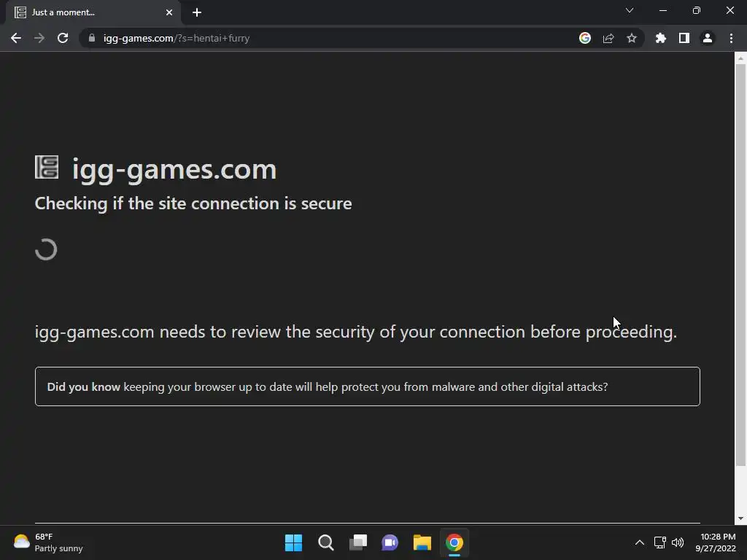The image size is (747, 560).
Task: Toggle the browser side panel
Action: [684, 38]
